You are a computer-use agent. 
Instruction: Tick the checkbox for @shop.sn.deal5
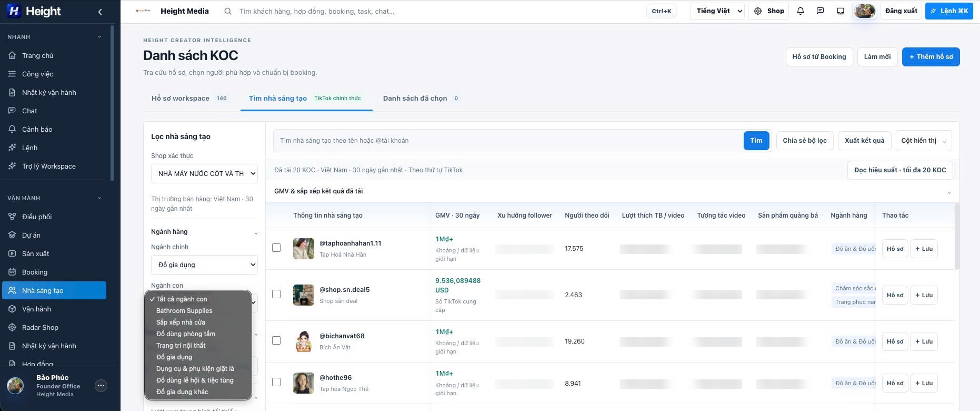(276, 294)
